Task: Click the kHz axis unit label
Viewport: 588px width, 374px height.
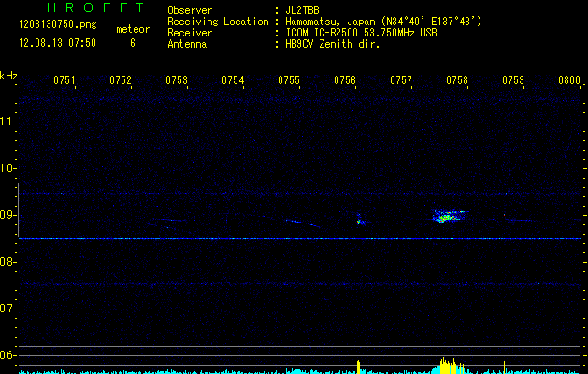Action: pos(8,75)
